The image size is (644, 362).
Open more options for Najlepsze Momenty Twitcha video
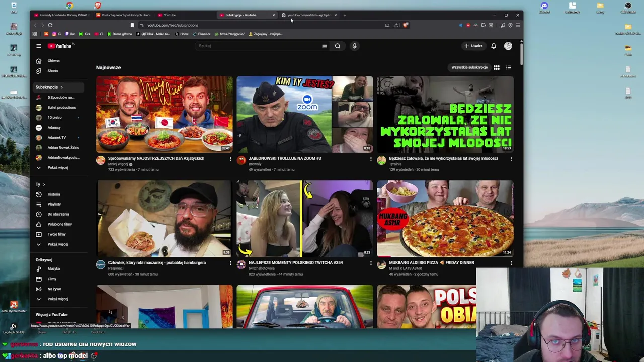click(371, 263)
